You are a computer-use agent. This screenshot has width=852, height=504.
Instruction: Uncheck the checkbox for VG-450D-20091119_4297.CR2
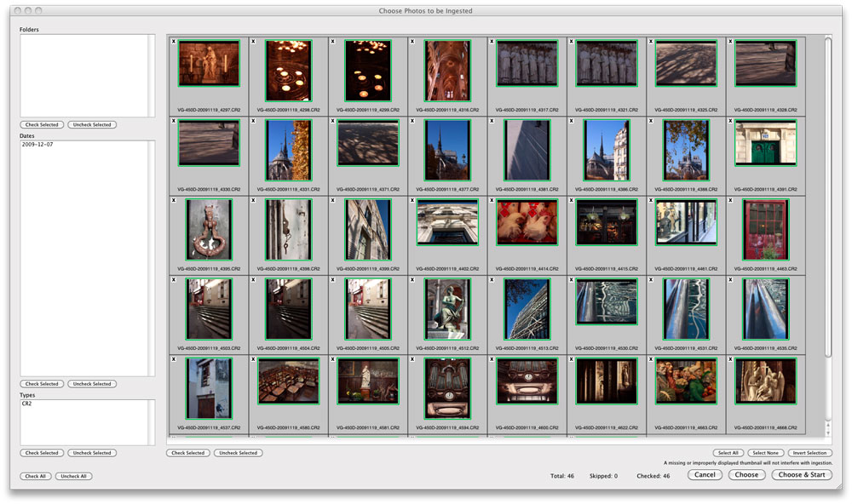pyautogui.click(x=174, y=41)
